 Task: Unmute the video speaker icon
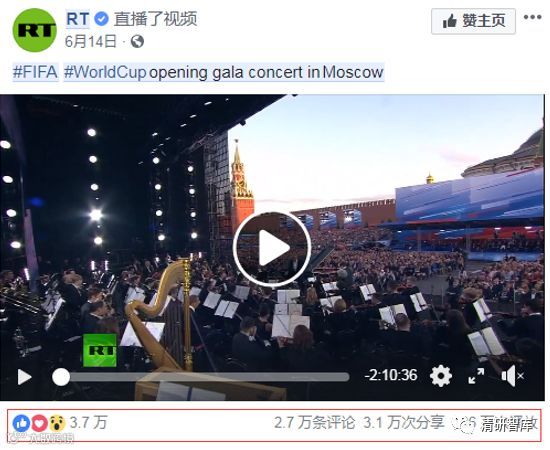512,376
